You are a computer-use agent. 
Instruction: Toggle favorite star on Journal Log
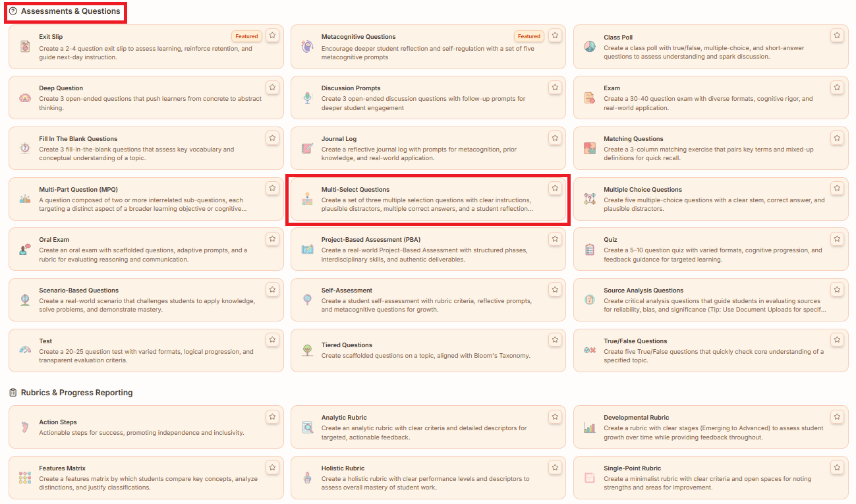[555, 138]
